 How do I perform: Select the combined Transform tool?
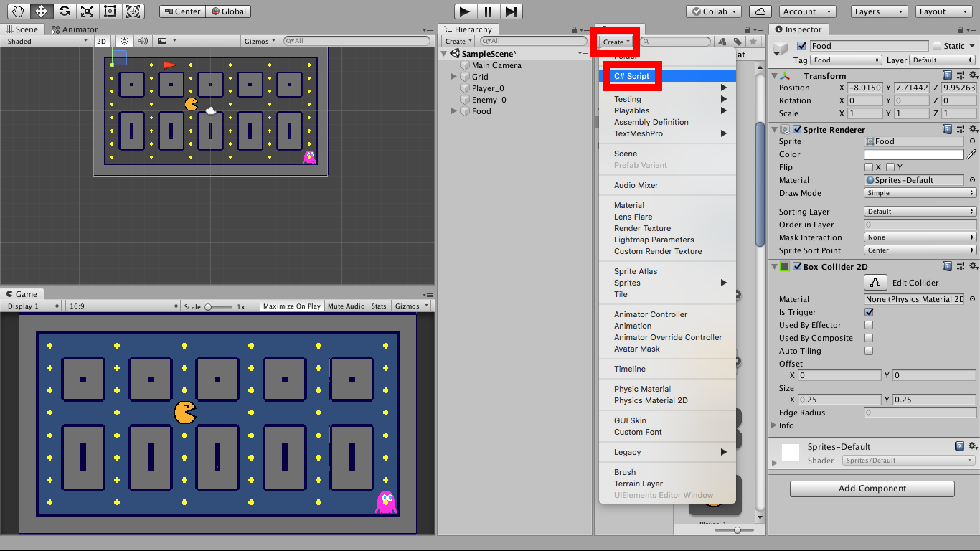point(133,11)
